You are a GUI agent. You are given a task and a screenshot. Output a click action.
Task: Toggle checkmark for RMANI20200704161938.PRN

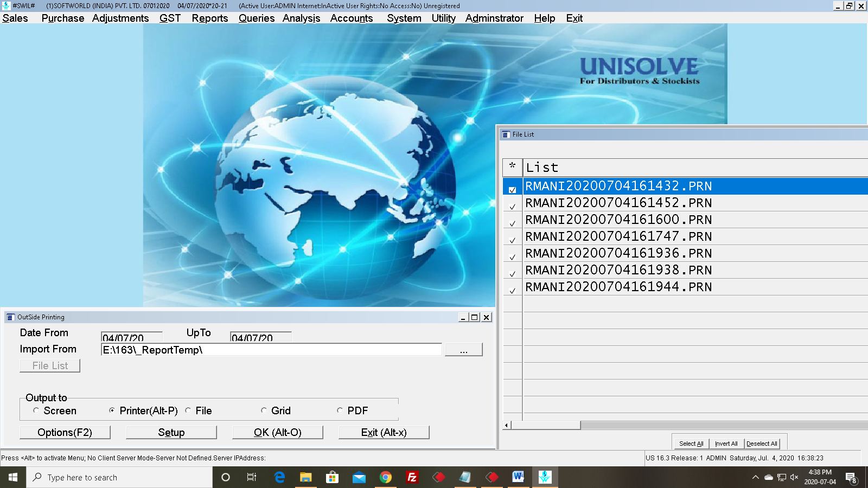(512, 274)
